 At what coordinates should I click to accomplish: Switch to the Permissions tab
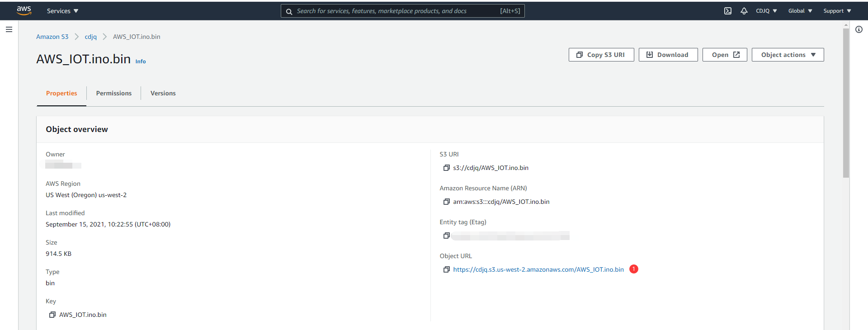click(x=114, y=93)
